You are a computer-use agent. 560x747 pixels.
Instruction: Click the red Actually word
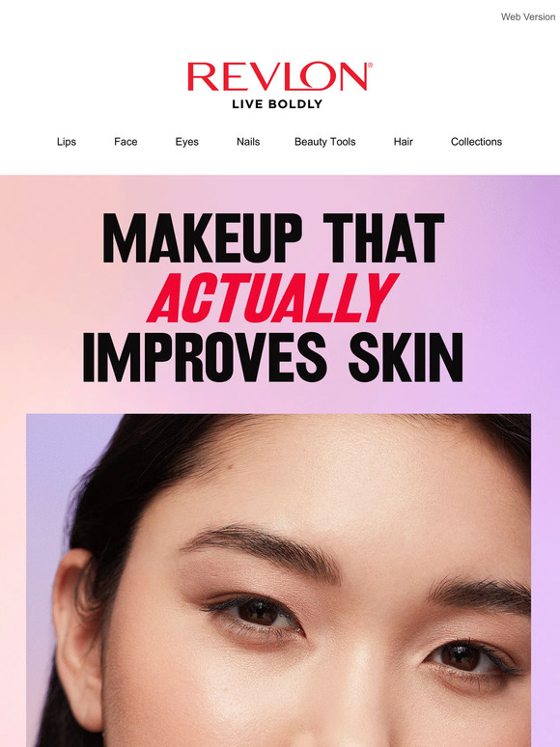(272, 298)
